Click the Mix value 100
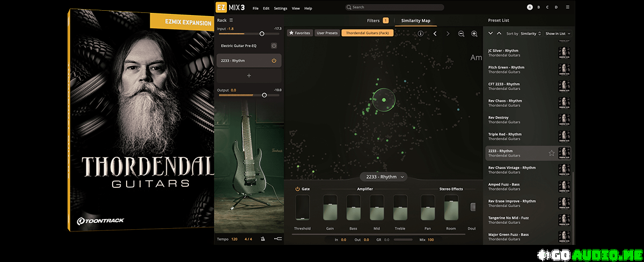 pos(431,239)
